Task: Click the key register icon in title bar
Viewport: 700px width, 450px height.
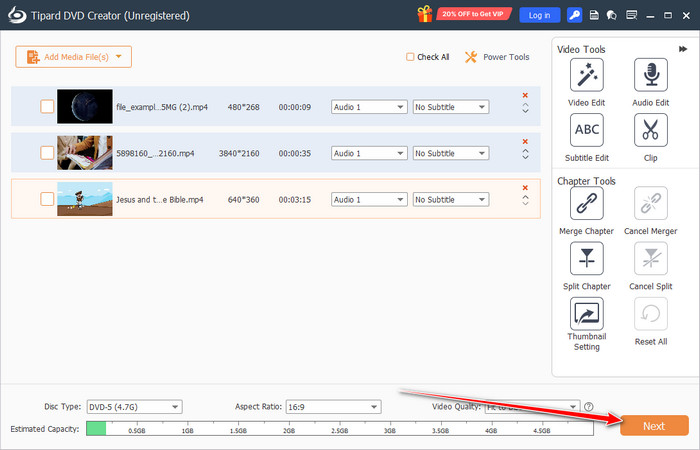Action: (574, 15)
